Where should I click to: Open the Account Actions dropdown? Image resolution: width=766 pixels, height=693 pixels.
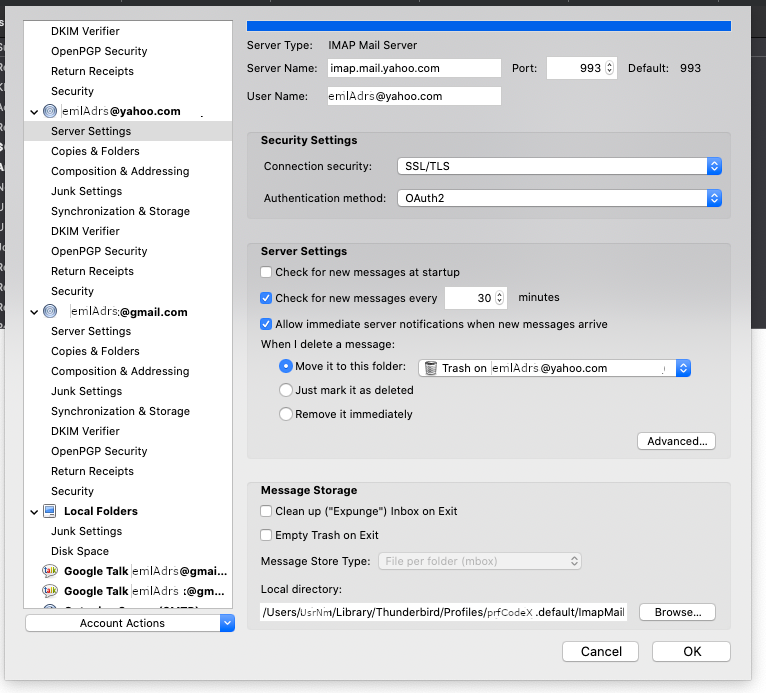click(130, 623)
